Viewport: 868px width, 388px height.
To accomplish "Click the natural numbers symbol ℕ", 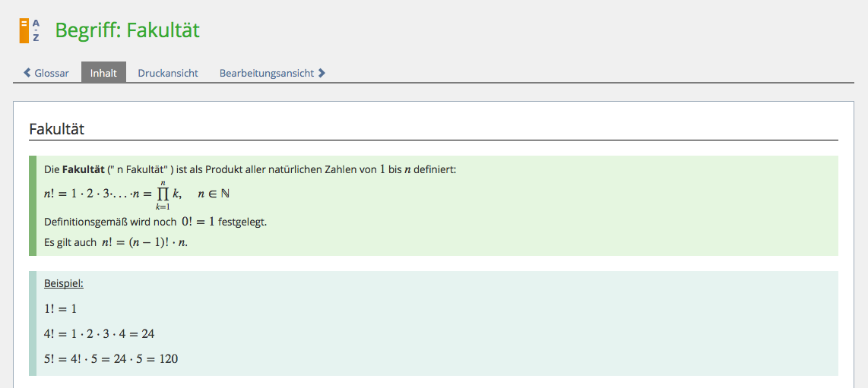I will 225,194.
